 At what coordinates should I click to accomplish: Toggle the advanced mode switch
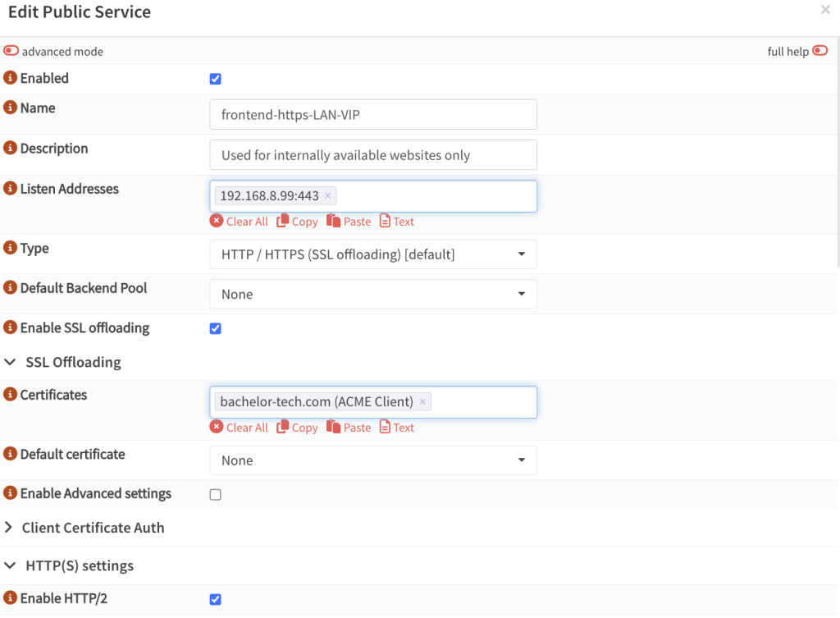click(x=11, y=50)
